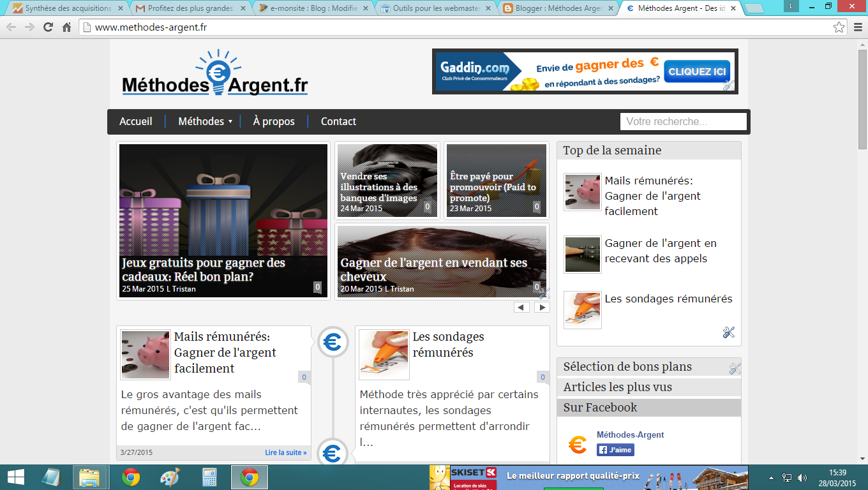
Task: Click the network icon in system tray
Action: coord(787,477)
